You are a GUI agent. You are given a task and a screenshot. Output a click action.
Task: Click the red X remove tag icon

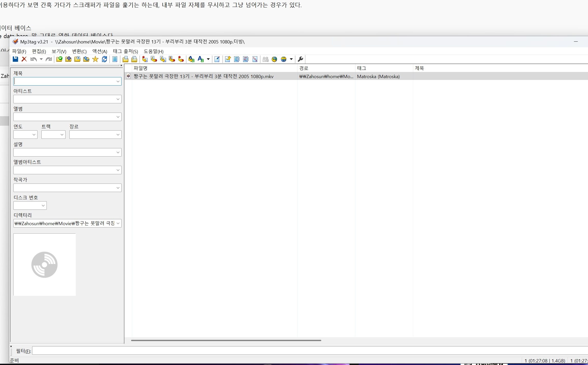24,59
